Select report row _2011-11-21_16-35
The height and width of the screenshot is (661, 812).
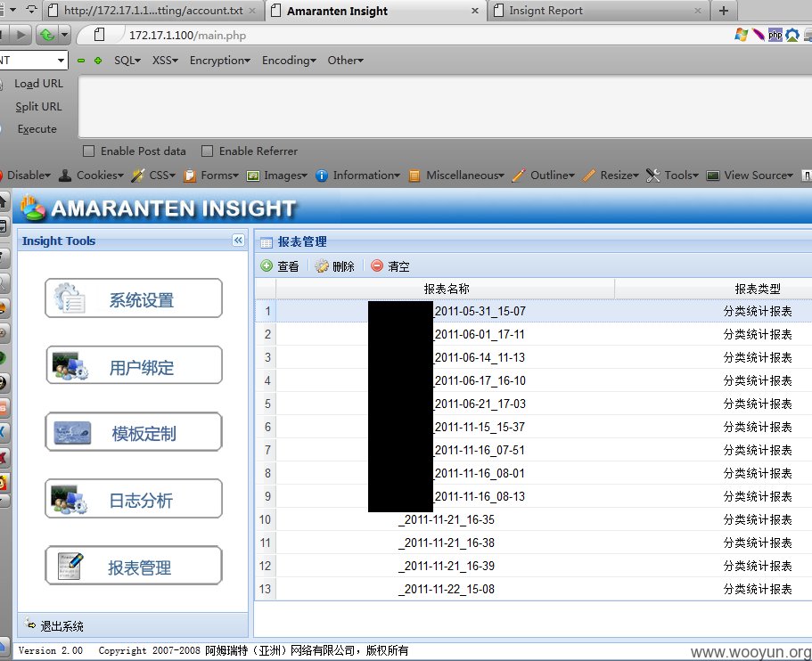[x=533, y=519]
